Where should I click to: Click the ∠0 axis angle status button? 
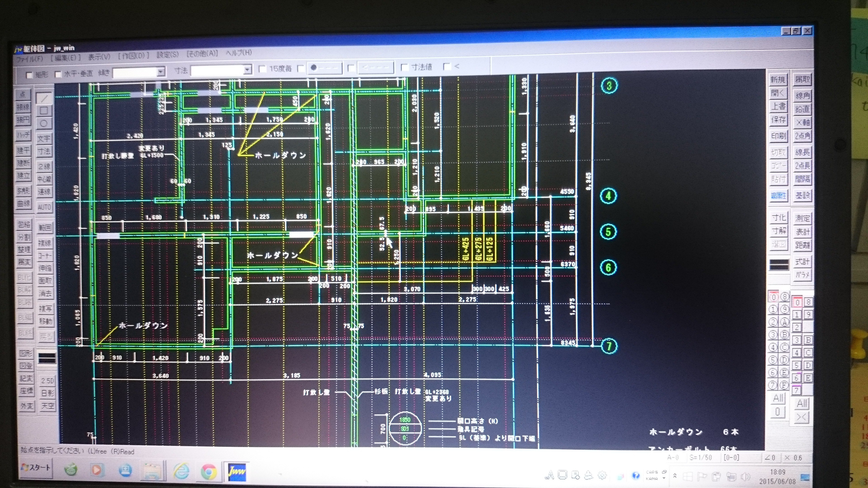click(x=770, y=457)
